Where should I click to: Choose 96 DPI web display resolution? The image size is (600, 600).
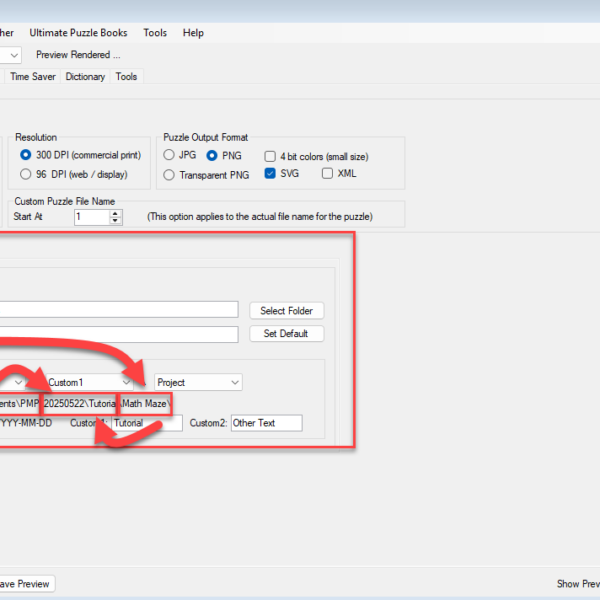(x=26, y=174)
